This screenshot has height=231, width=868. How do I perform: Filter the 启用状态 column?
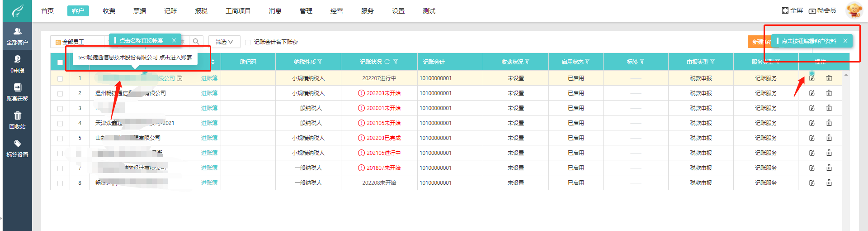[x=587, y=62]
